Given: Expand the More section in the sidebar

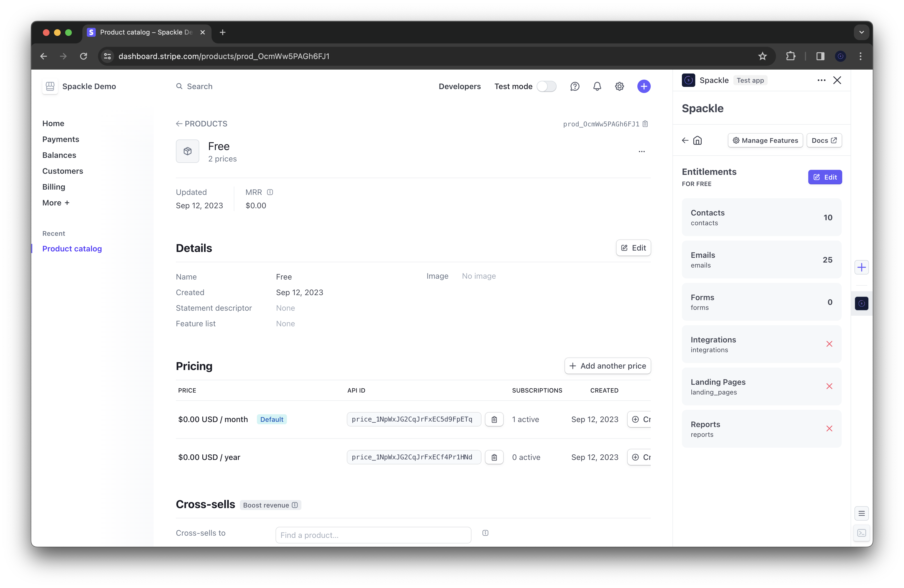Looking at the screenshot, I should point(56,202).
